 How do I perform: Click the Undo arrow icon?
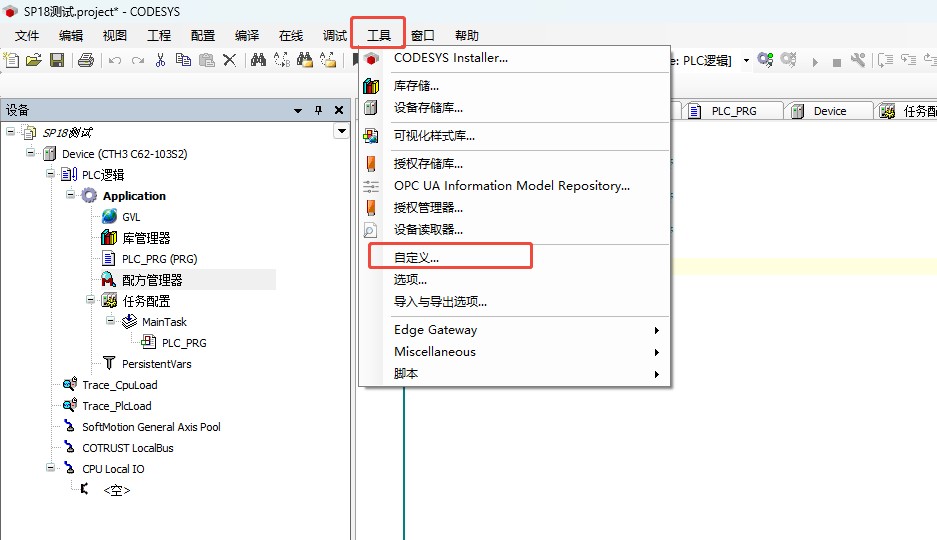point(115,60)
